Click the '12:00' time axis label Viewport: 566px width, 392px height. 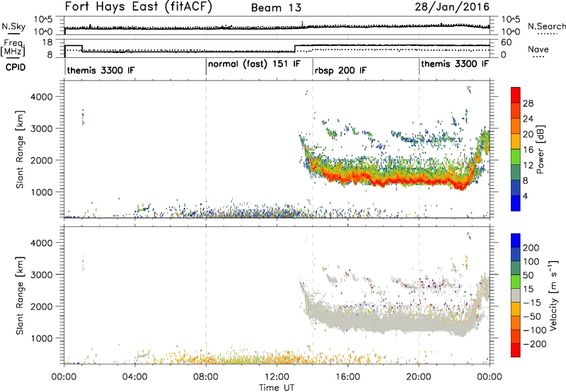pos(277,376)
